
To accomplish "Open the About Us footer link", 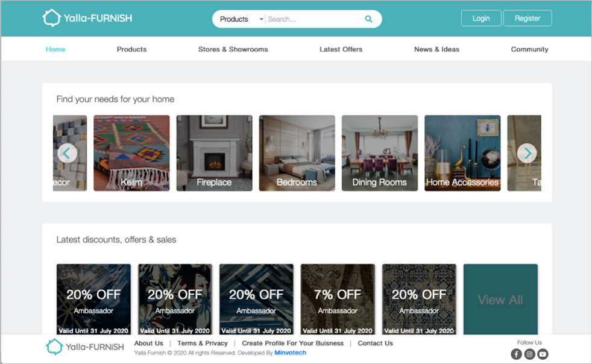I will 149,344.
